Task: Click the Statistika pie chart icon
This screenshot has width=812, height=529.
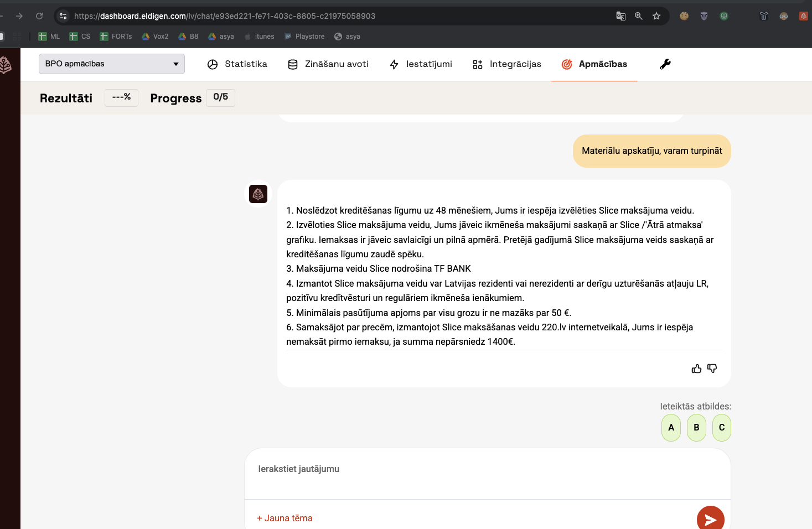Action: click(213, 64)
